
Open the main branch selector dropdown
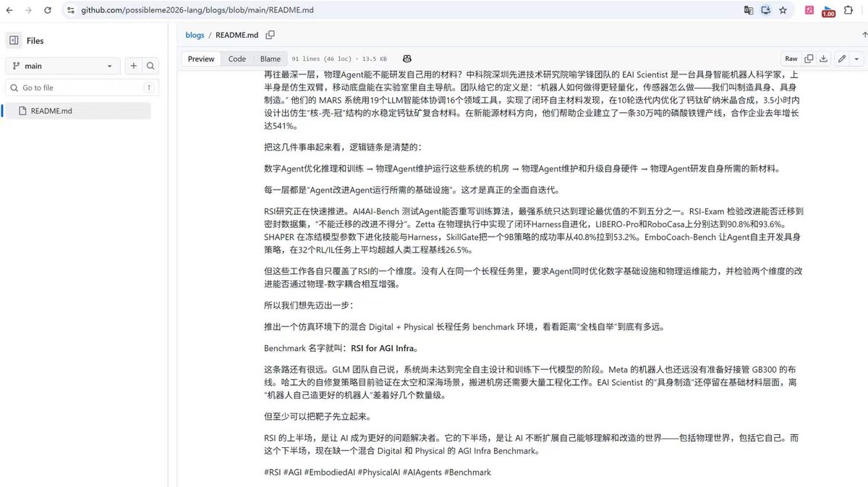coord(63,66)
